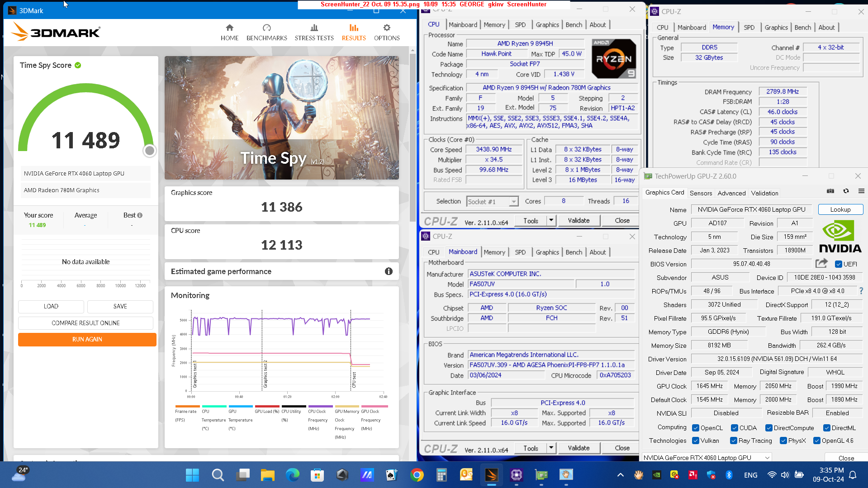Viewport: 868px width, 488px height.
Task: Open 3DMark OPTIONS gear
Action: click(387, 33)
